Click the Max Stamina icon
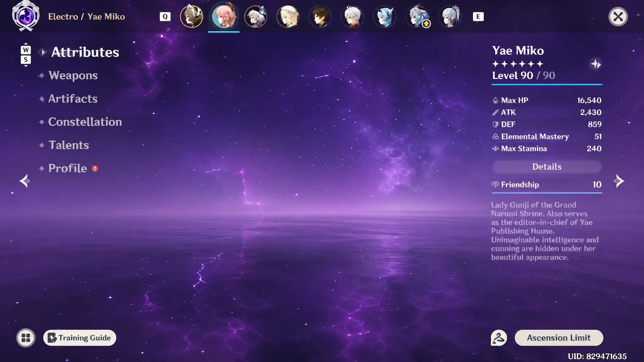 point(495,149)
